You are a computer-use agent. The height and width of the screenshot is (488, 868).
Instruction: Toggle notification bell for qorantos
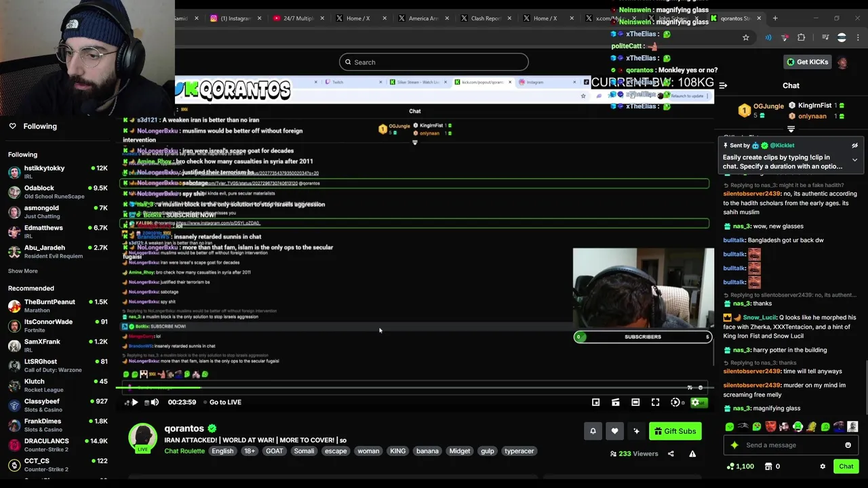pos(593,431)
